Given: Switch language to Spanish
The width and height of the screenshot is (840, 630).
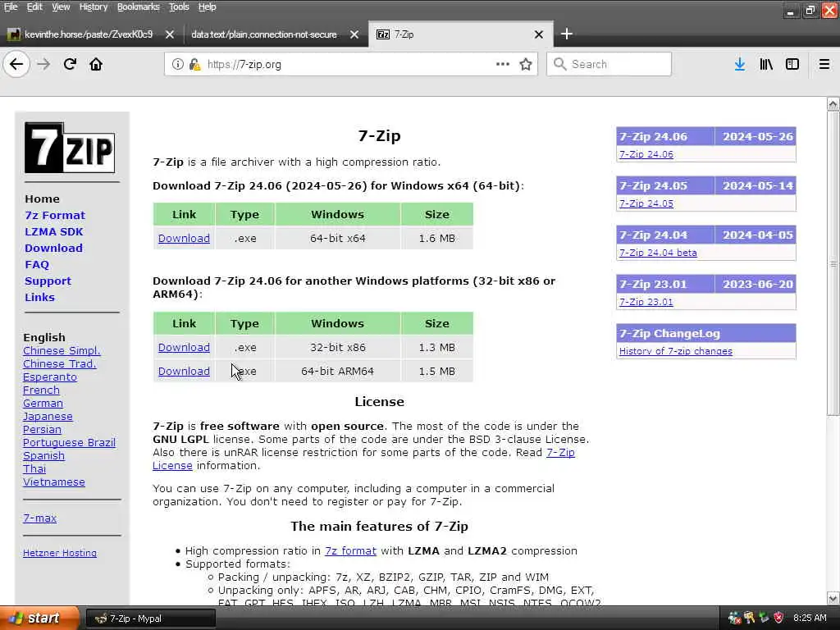Looking at the screenshot, I should coord(44,456).
